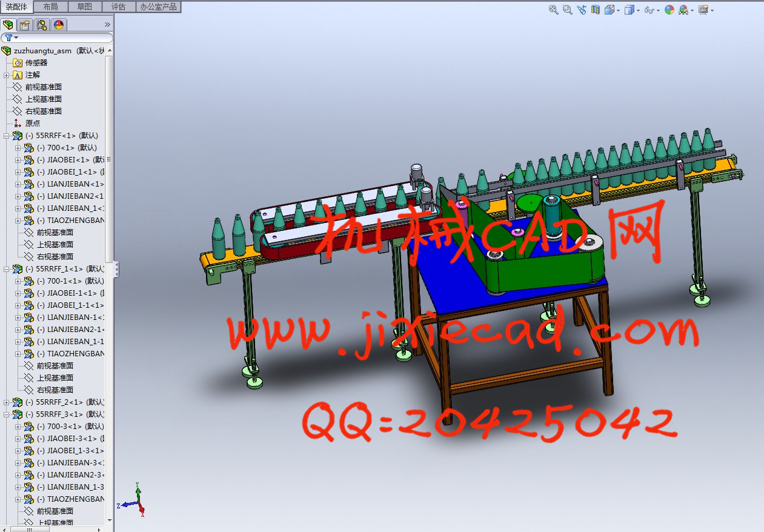
Task: Select the 原点 origin item
Action: pyautogui.click(x=32, y=124)
